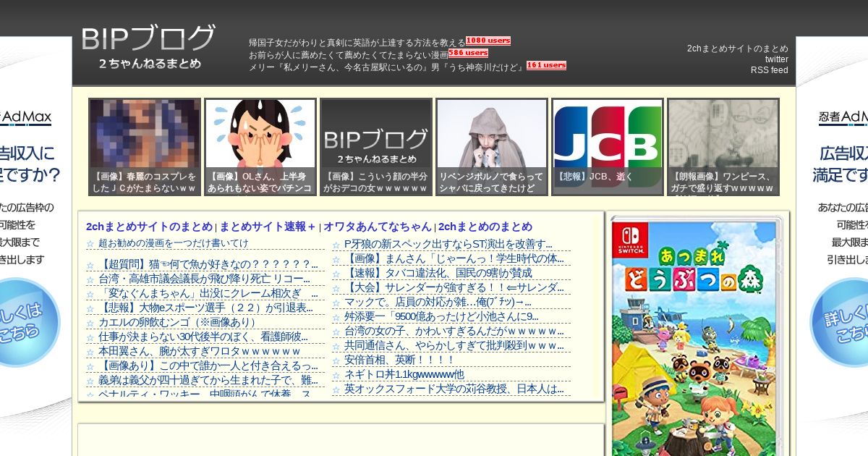Open 義弟は義父が四十過ぎてから headline
Viewport: 868px width, 456px height.
208,380
